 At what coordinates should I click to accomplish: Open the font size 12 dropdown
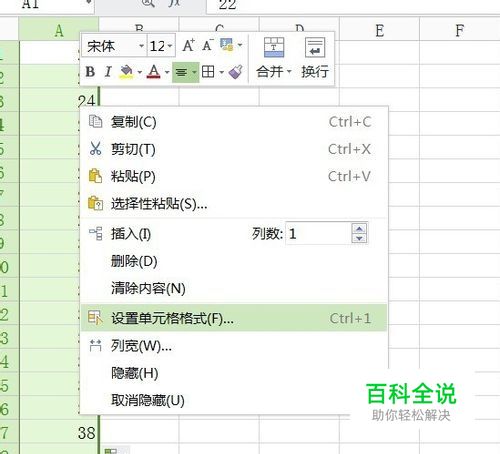pos(170,46)
